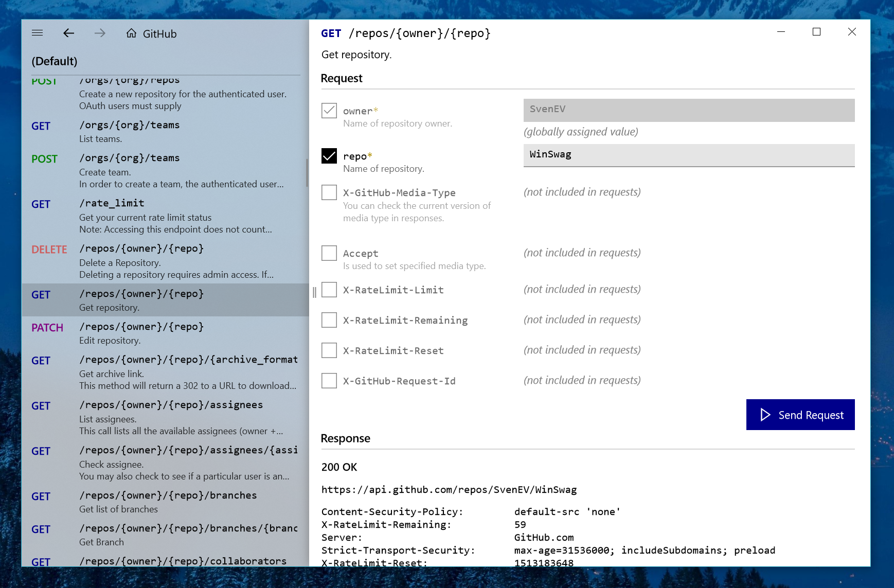Select GET /orgs/{org}/teams operation
This screenshot has width=894, height=588.
tap(165, 132)
